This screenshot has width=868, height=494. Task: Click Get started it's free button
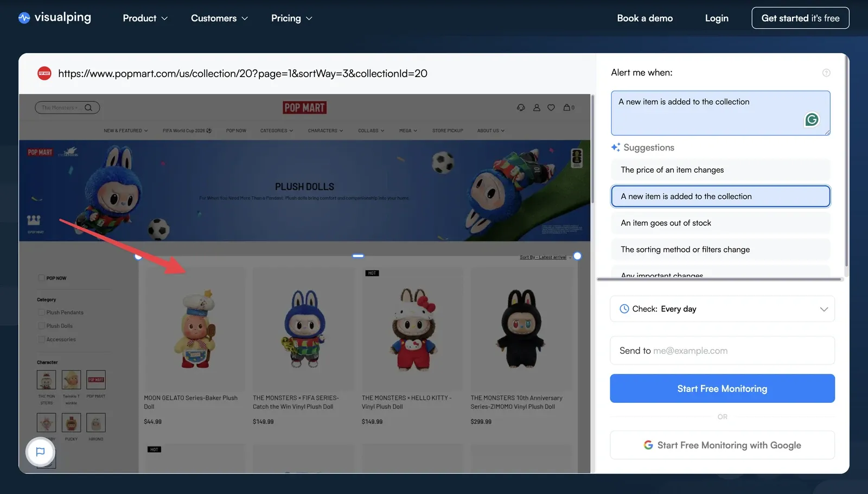800,18
